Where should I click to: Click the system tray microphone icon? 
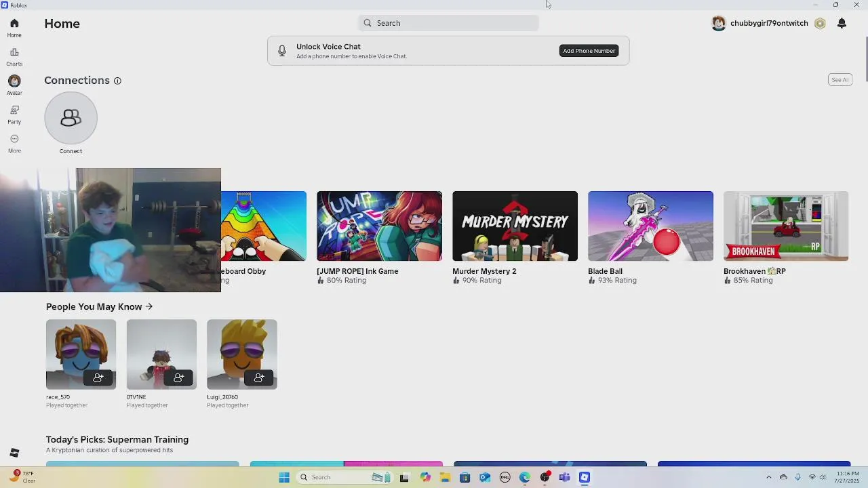798,477
